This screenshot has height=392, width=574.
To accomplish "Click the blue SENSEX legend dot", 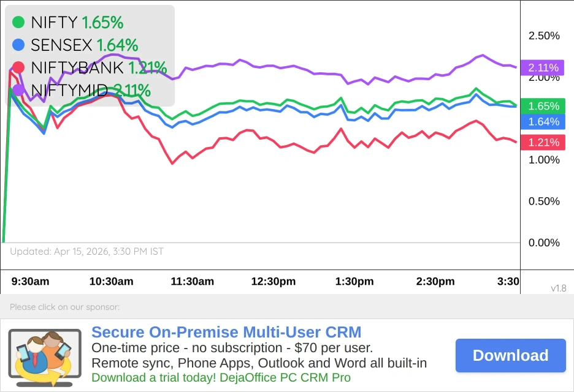I will 18,45.
